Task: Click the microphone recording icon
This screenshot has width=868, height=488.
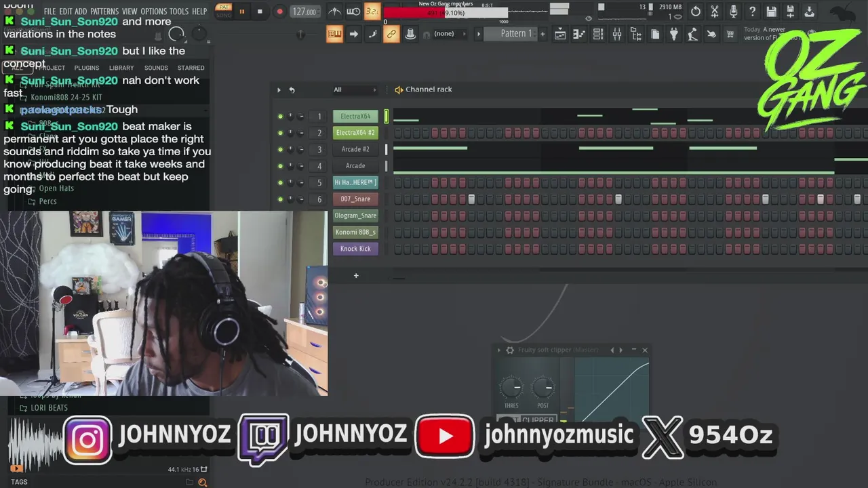Action: 734,12
